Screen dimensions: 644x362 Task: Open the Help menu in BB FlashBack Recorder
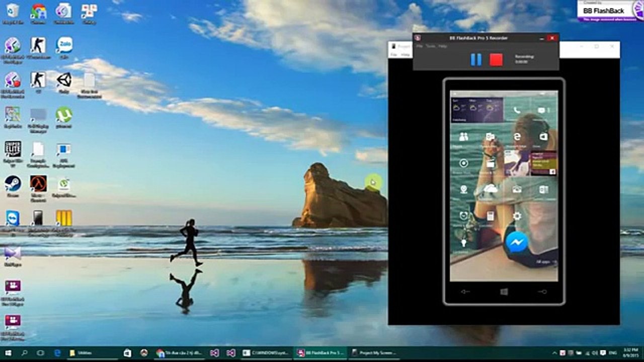click(443, 46)
